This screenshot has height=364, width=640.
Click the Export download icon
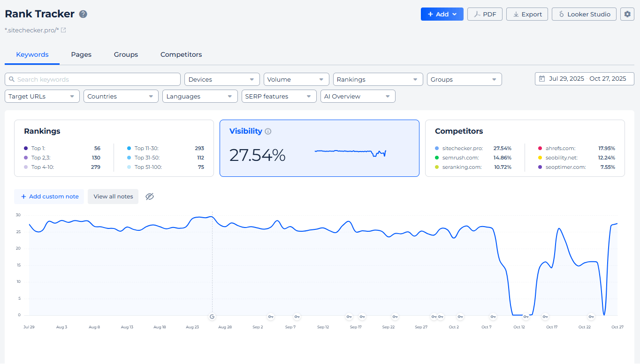click(x=516, y=14)
